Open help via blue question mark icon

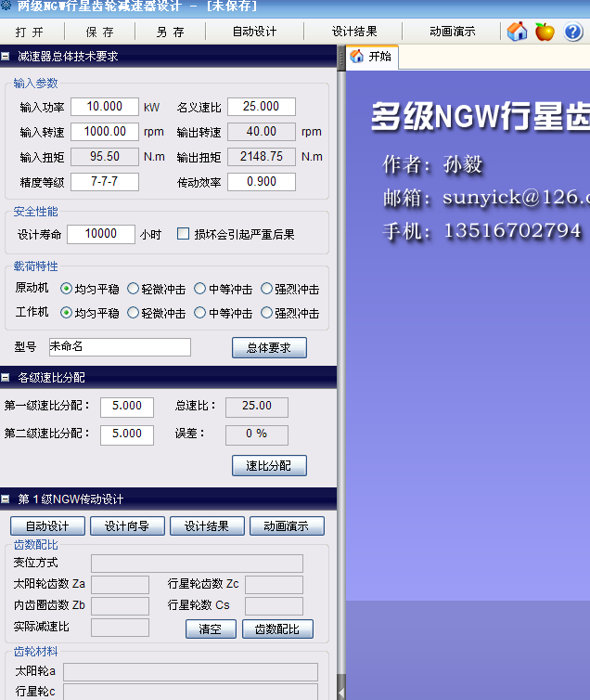[573, 32]
